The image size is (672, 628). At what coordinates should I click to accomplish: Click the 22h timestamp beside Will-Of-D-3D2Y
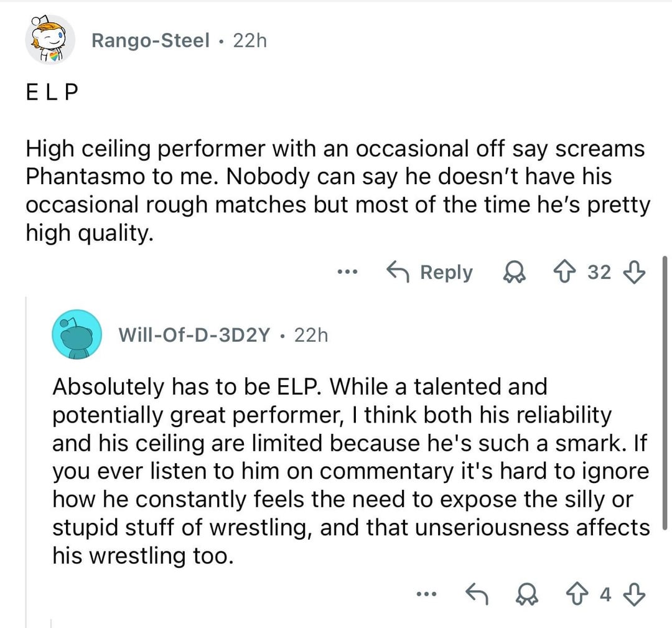click(x=310, y=335)
